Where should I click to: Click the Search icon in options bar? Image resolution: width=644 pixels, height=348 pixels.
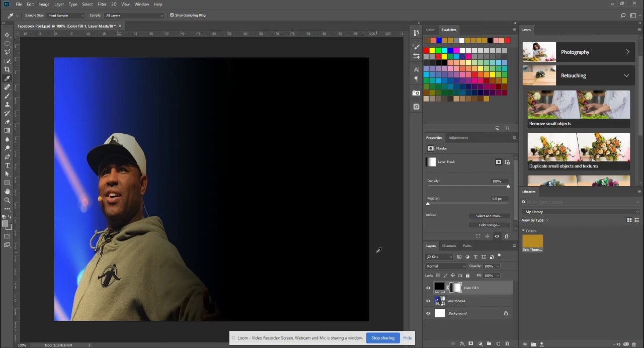[x=623, y=16]
